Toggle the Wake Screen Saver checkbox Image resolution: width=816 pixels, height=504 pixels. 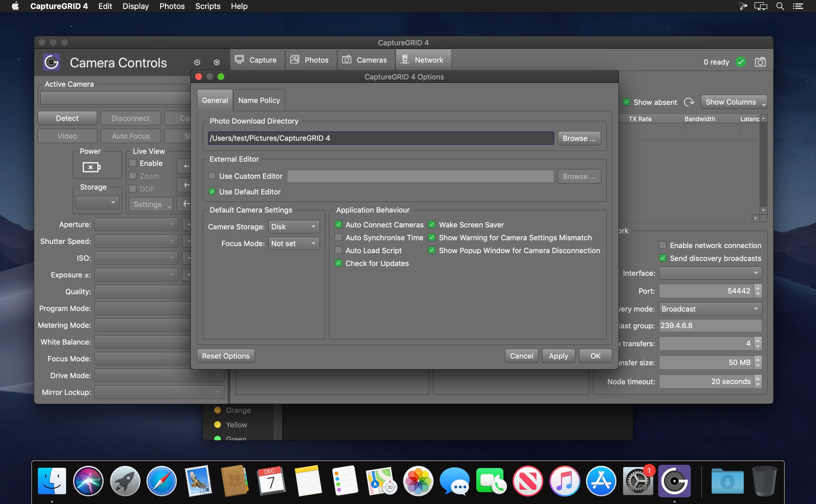pyautogui.click(x=432, y=224)
